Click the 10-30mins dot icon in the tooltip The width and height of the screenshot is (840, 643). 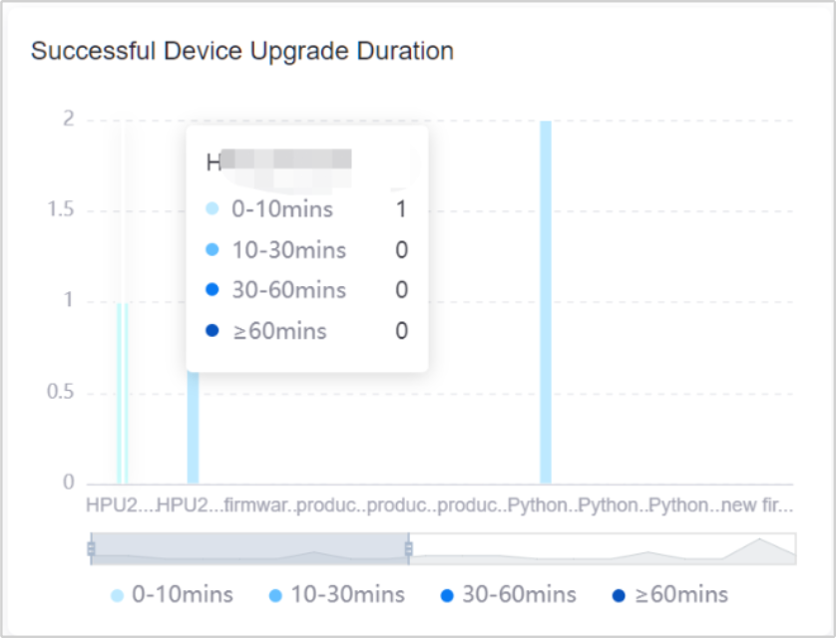pos(211,250)
